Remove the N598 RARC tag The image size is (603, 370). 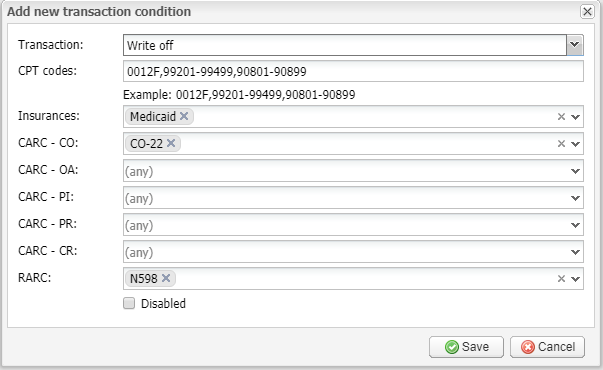166,278
